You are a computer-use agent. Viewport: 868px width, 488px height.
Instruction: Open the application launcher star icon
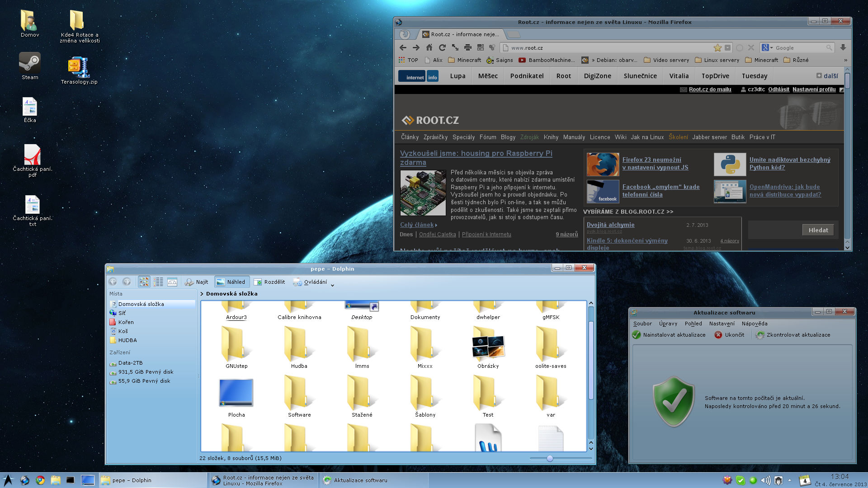pos(8,480)
